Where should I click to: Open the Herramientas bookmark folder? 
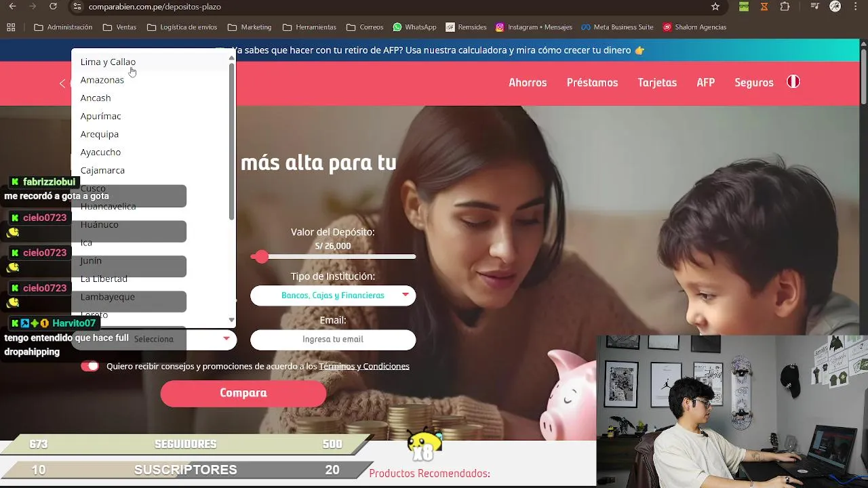[309, 27]
